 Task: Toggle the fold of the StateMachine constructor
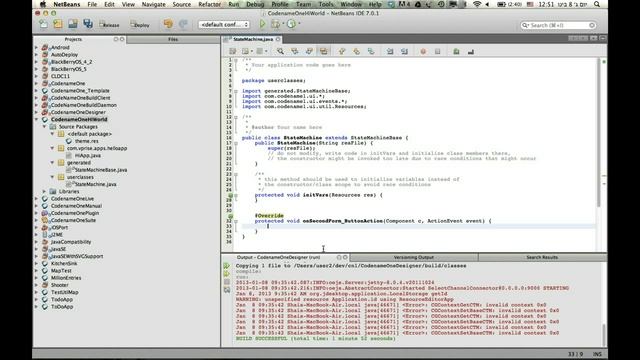click(x=236, y=143)
